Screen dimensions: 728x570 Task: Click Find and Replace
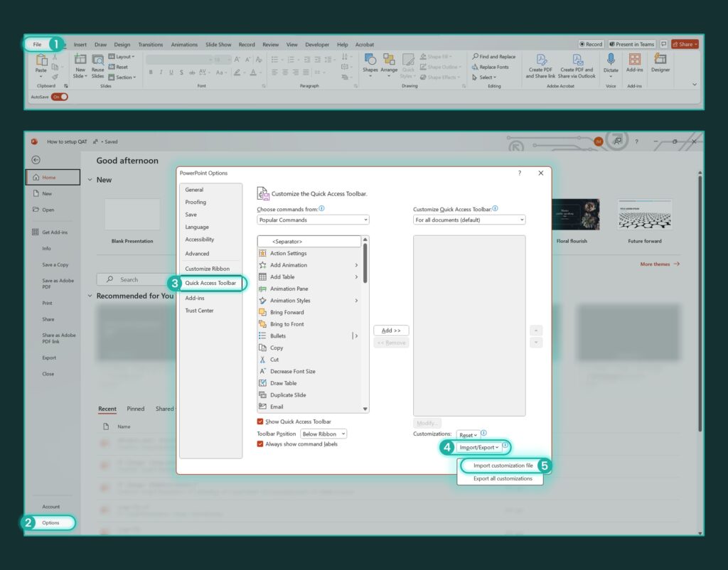tap(494, 57)
